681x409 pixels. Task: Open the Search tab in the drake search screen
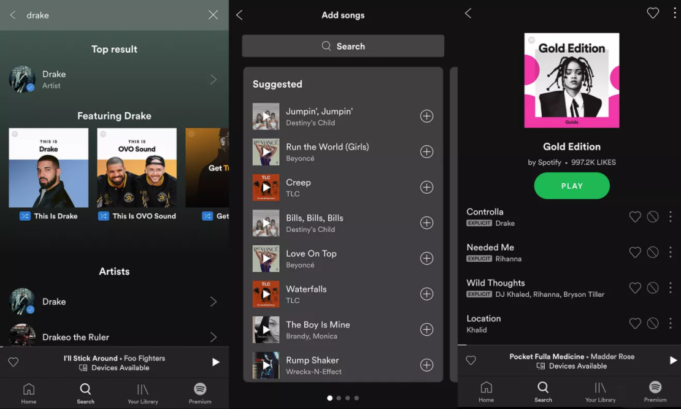(86, 393)
